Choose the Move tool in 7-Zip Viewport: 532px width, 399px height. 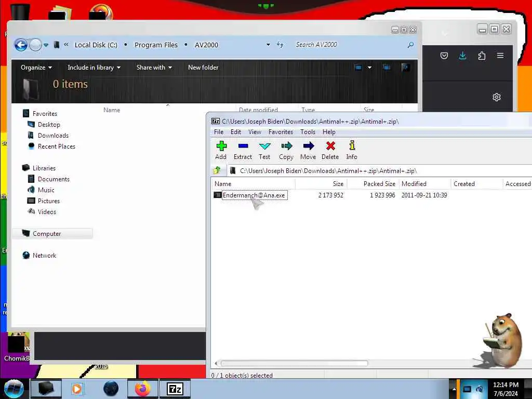tap(308, 150)
